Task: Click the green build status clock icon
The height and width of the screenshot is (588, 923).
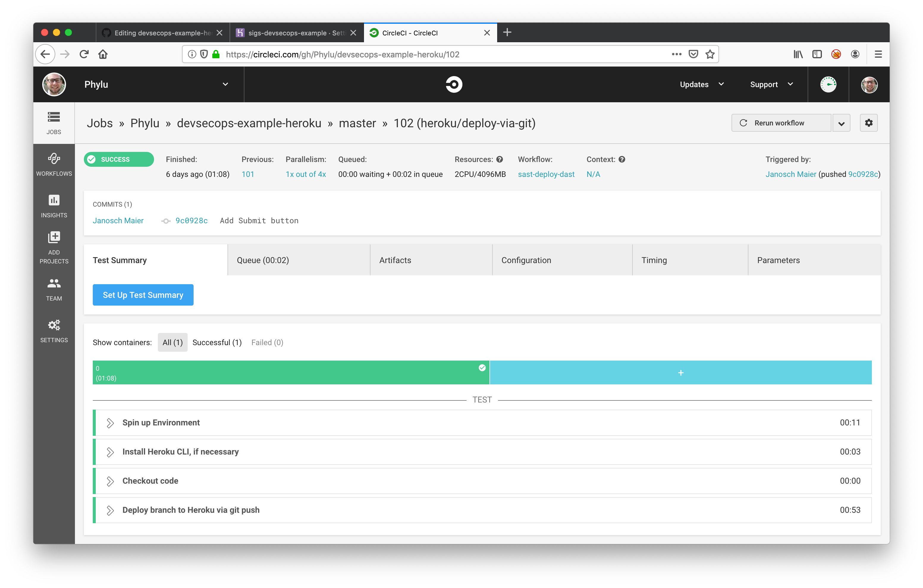Action: 828,84
